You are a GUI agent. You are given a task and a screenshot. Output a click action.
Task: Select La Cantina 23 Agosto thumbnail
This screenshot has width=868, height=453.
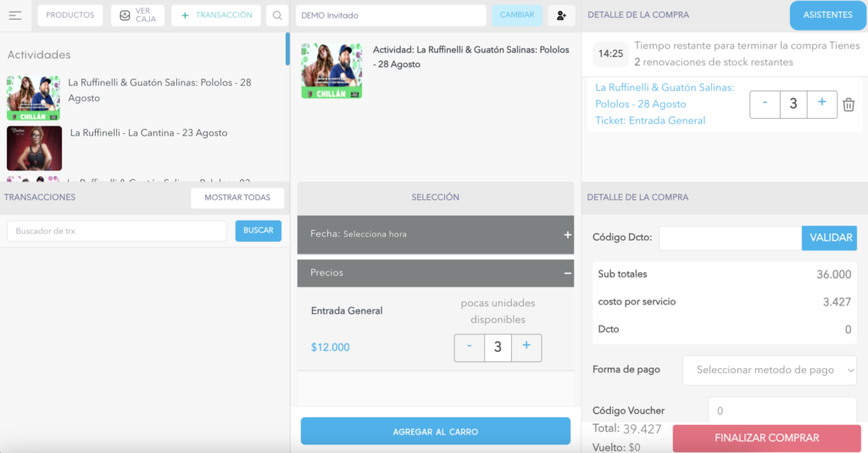[34, 148]
